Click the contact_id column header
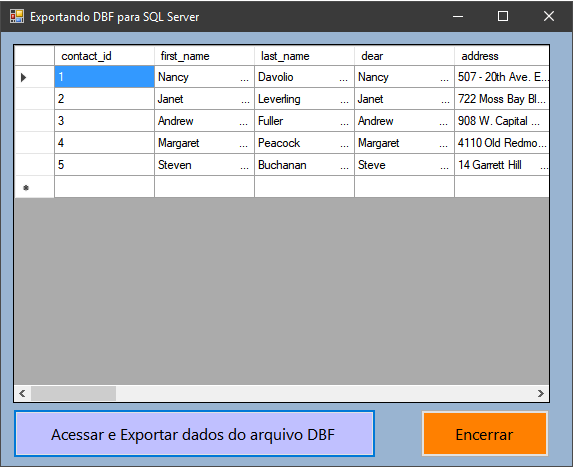The height and width of the screenshot is (468, 573). click(105, 56)
